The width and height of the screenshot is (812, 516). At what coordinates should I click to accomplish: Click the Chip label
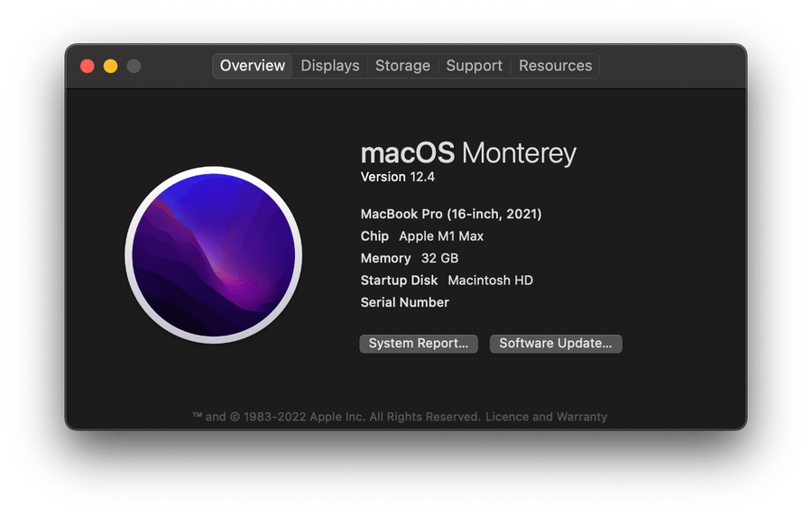pyautogui.click(x=374, y=236)
